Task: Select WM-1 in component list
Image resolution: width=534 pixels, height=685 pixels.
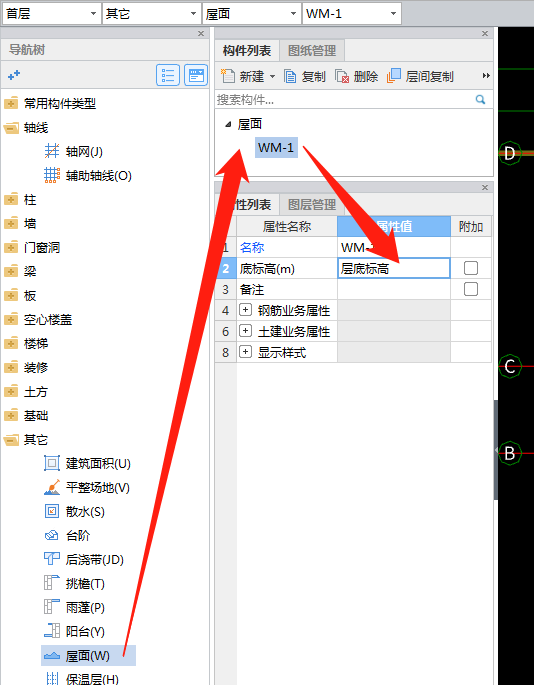Action: (276, 148)
